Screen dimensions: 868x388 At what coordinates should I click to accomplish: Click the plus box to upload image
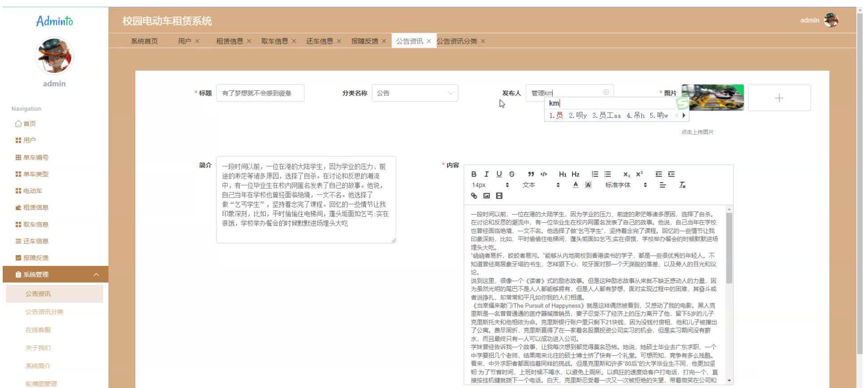(x=779, y=98)
